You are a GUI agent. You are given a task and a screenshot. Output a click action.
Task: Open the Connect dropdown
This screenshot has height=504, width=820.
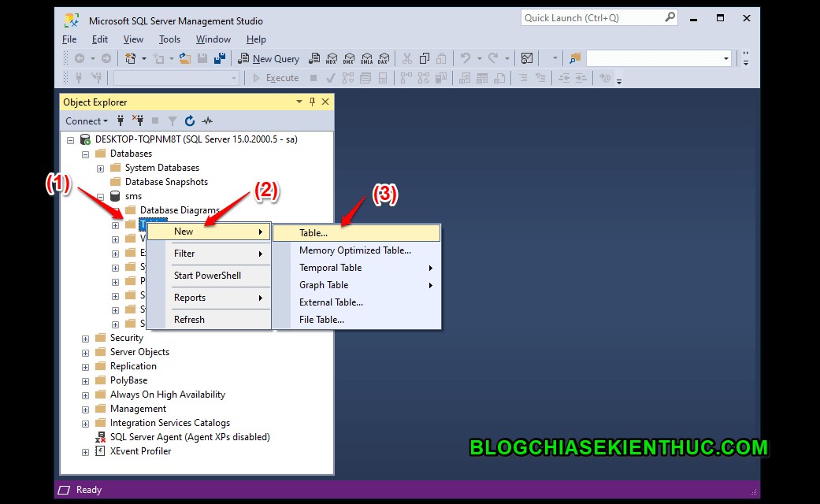[x=86, y=120]
